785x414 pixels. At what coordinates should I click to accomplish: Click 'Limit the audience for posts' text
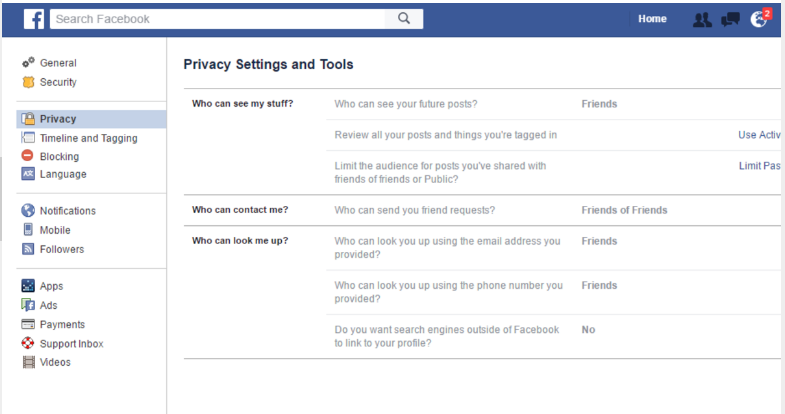[440, 173]
